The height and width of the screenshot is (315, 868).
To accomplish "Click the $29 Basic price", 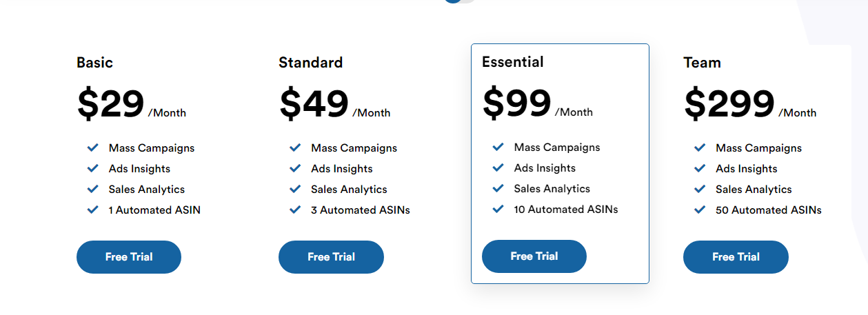I will (x=110, y=104).
